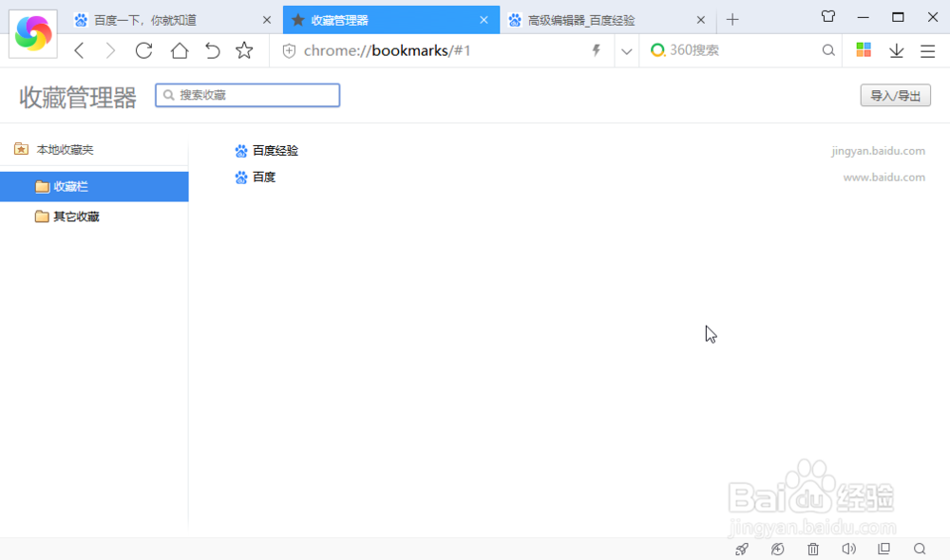
Task: Click the lightning speed mode icon
Action: [x=597, y=50]
